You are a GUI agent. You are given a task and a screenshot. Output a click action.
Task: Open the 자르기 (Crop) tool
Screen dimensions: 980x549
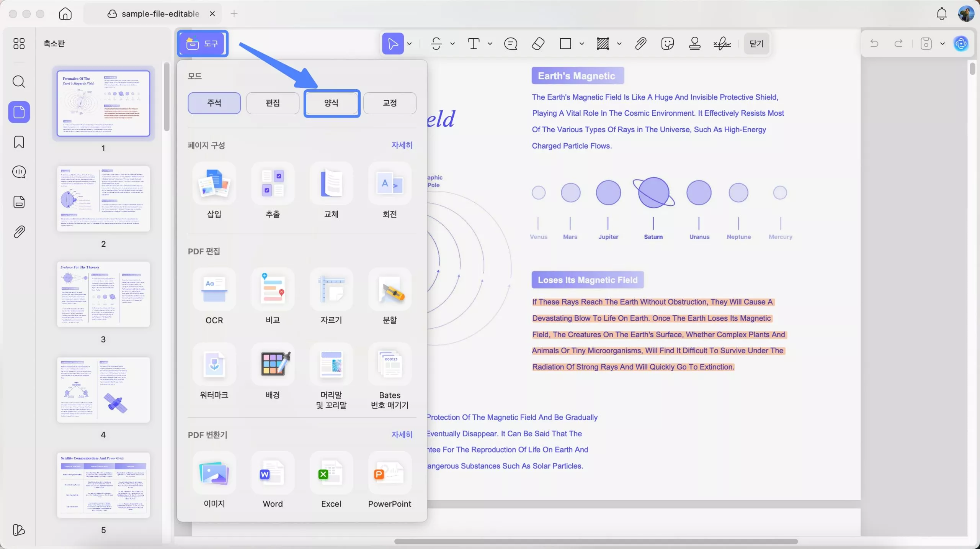(x=331, y=297)
